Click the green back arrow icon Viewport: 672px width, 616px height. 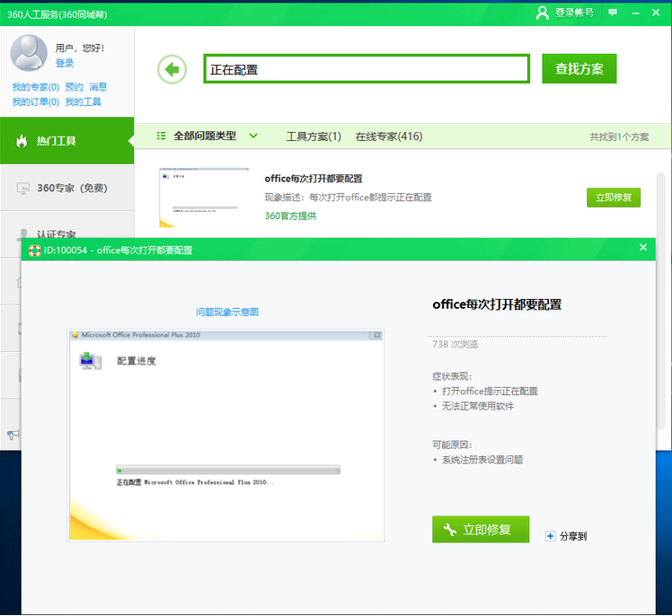[172, 69]
